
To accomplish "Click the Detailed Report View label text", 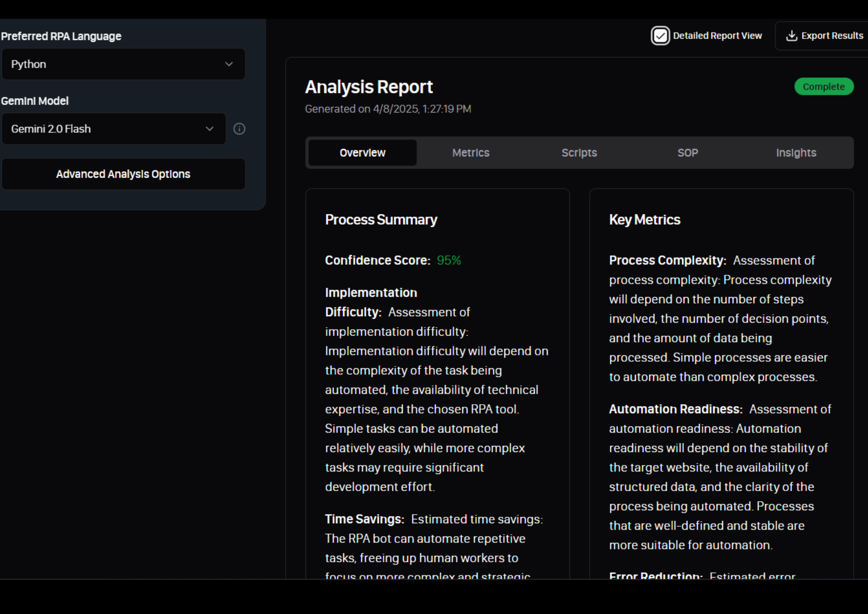I will 717,36.
